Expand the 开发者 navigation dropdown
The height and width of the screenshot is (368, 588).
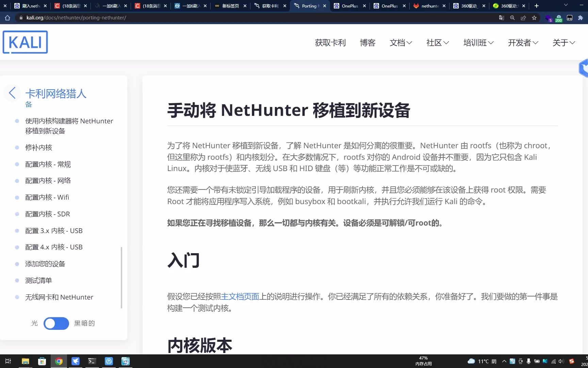(523, 43)
